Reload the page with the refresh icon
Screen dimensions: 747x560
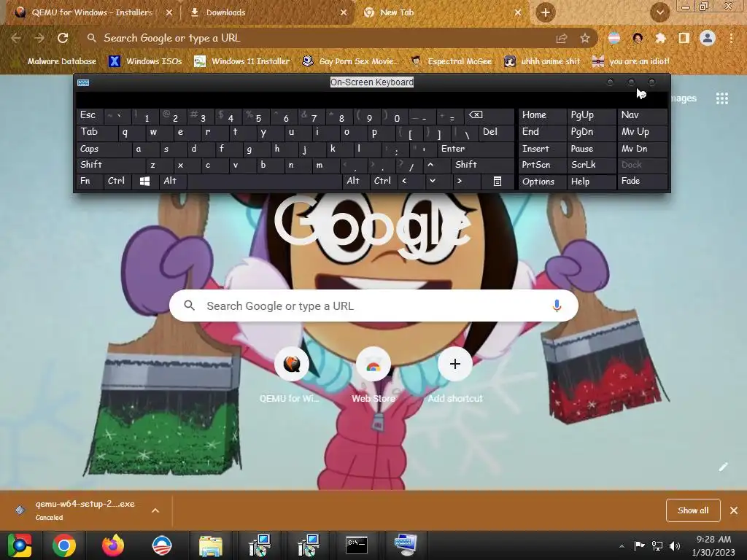tap(63, 38)
